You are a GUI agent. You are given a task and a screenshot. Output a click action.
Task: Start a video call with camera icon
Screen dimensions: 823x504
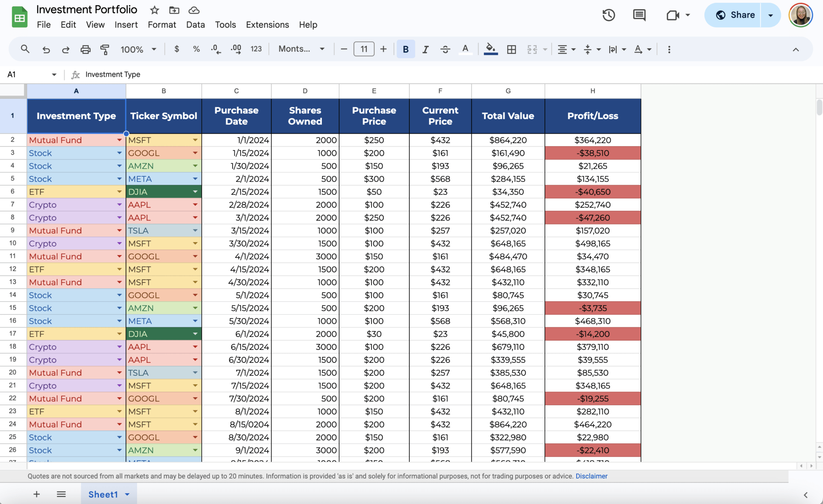click(x=673, y=15)
